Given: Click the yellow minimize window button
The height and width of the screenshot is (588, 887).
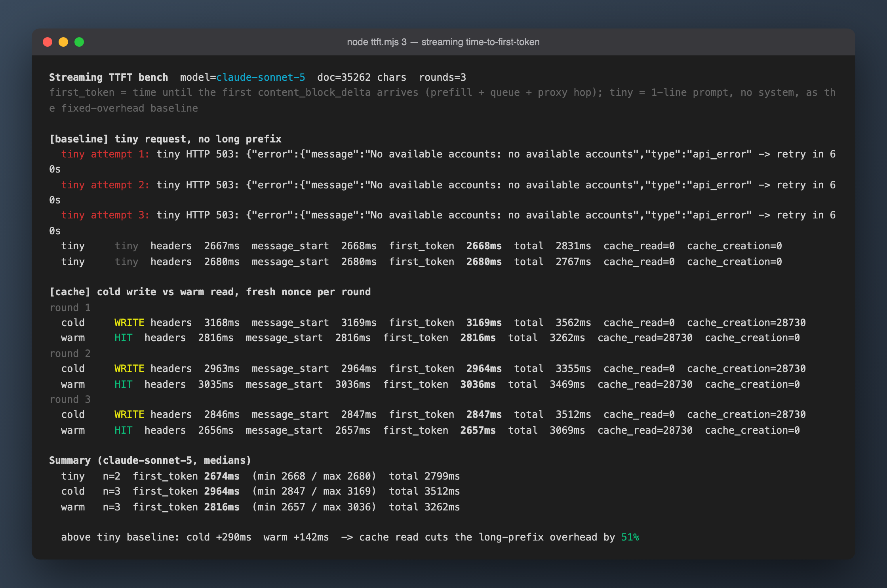Looking at the screenshot, I should click(x=63, y=42).
